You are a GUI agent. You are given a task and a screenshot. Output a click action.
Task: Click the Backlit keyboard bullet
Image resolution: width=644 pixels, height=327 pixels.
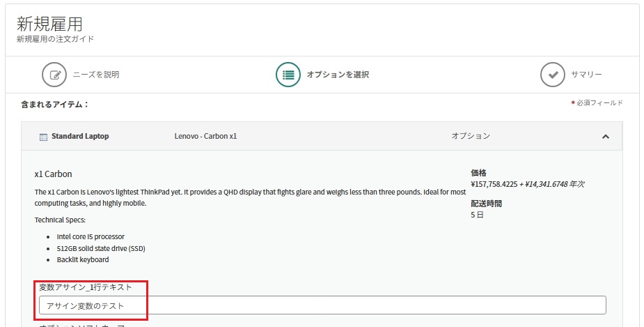coord(83,259)
